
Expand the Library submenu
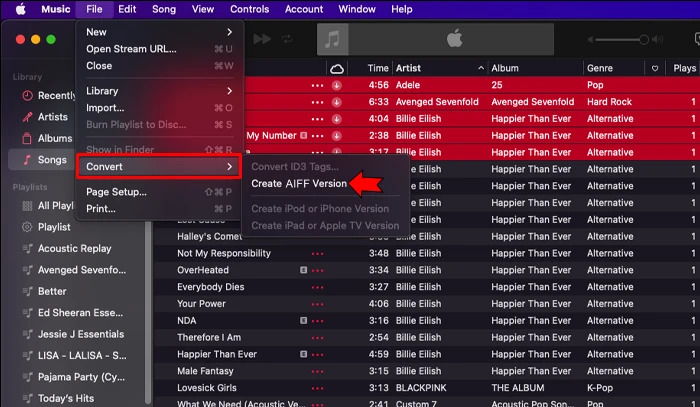(159, 91)
